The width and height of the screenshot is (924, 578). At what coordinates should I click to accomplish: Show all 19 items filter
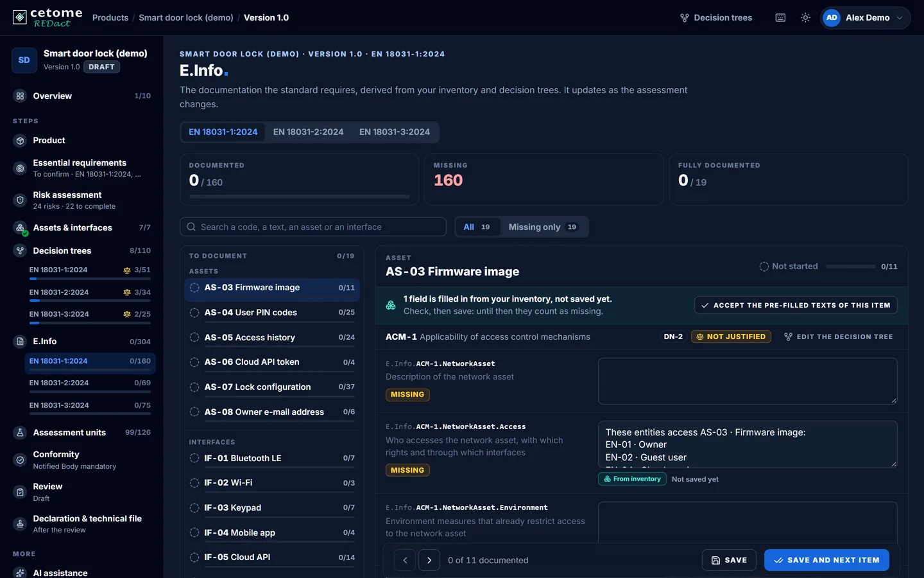tap(477, 227)
